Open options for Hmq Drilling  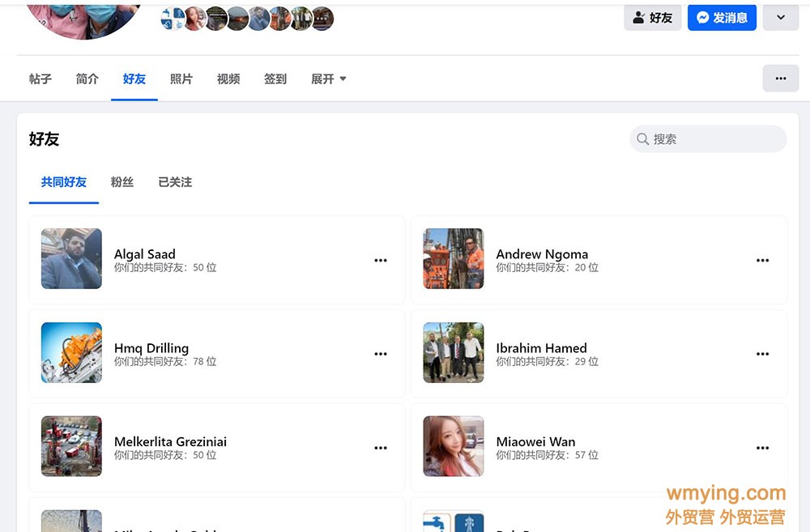point(381,354)
